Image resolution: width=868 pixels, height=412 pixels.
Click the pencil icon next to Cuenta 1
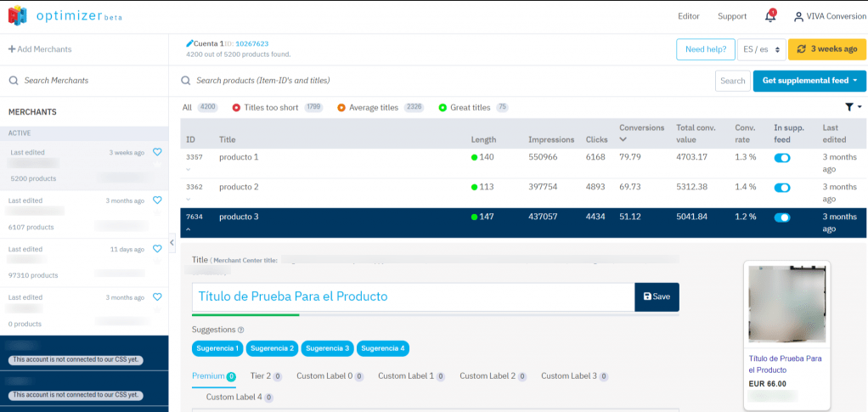(190, 43)
